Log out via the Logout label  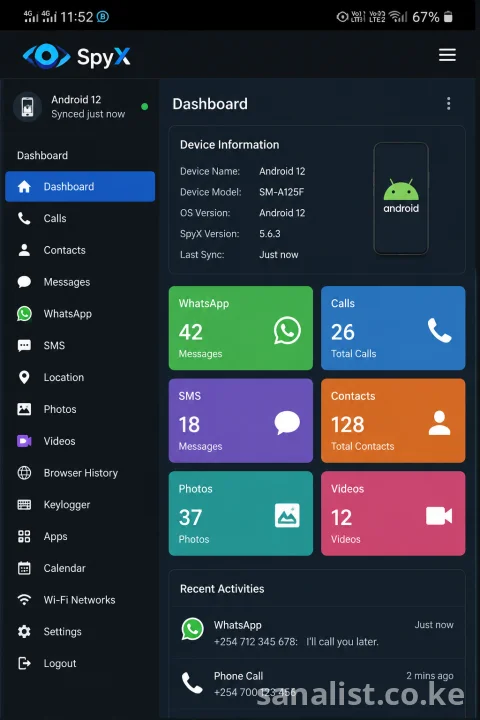[x=60, y=663]
